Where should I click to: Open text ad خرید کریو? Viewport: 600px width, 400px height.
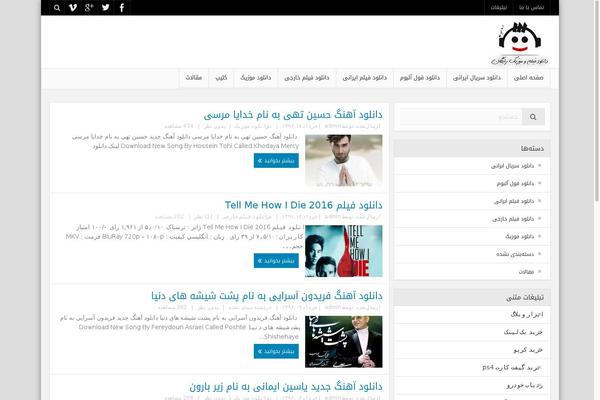tap(528, 349)
